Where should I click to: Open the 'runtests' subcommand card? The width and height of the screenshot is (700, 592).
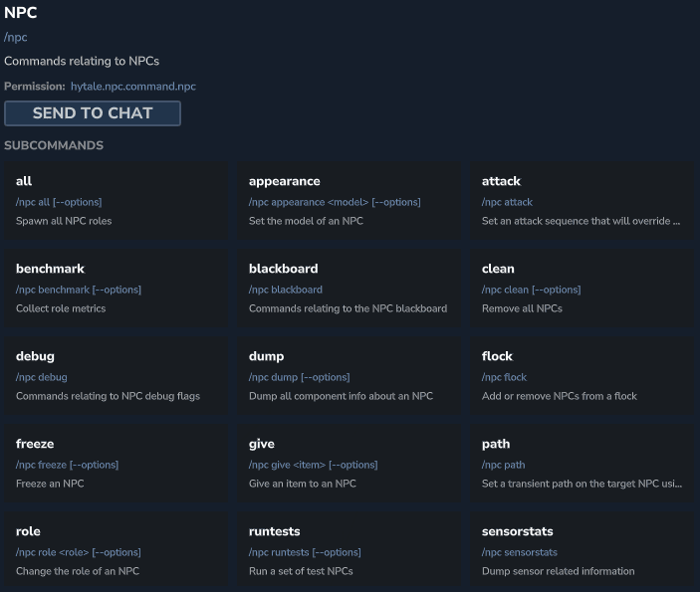[x=350, y=551]
